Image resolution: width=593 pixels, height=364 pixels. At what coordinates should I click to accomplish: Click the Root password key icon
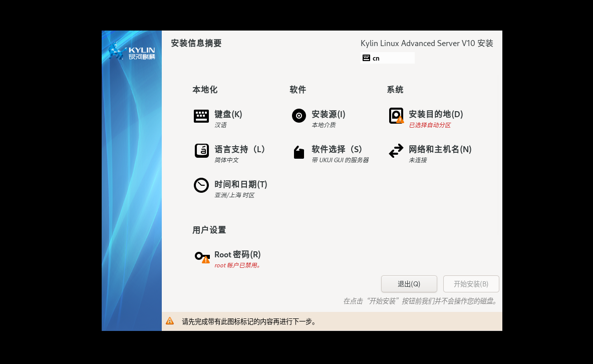pyautogui.click(x=202, y=257)
